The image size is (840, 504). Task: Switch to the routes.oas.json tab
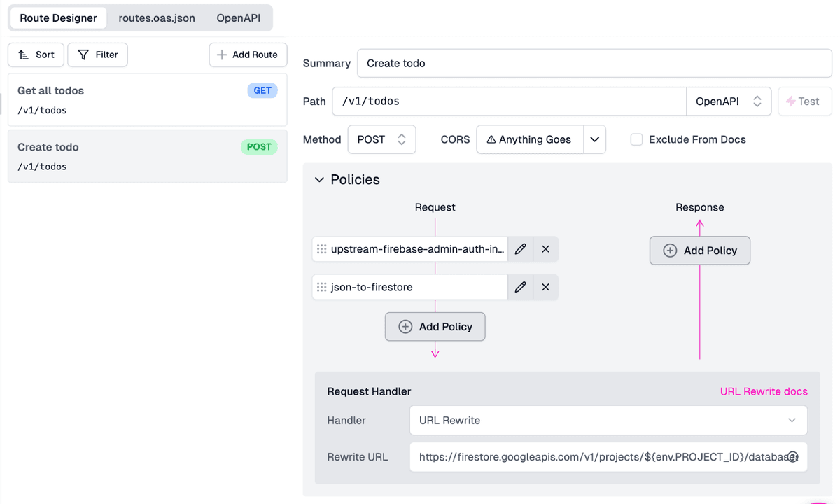pyautogui.click(x=157, y=18)
